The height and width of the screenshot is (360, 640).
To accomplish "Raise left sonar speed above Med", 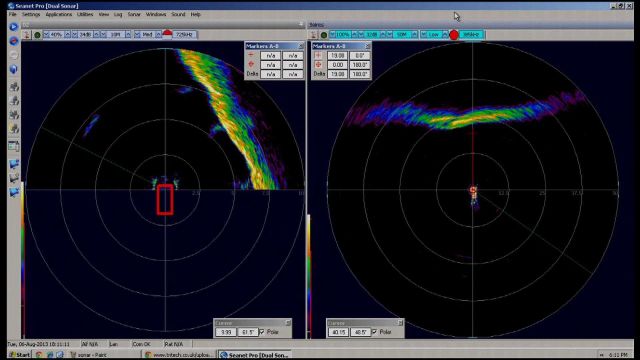I will tap(158, 35).
